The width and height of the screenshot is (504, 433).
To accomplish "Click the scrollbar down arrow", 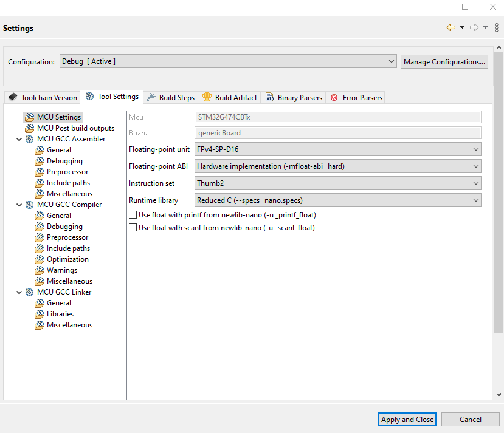I will (499, 395).
